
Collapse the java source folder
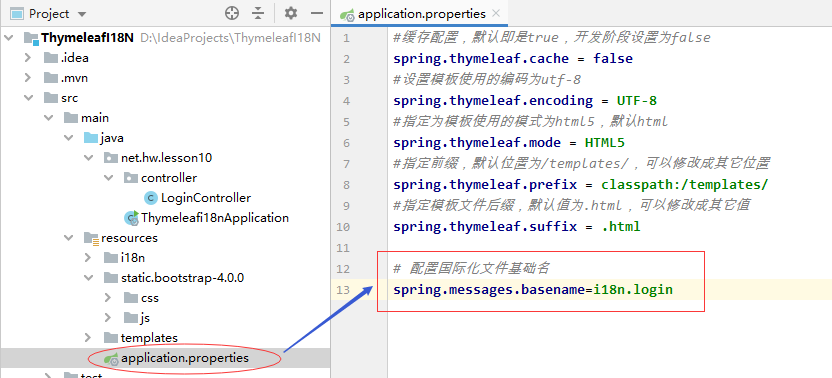[68, 138]
